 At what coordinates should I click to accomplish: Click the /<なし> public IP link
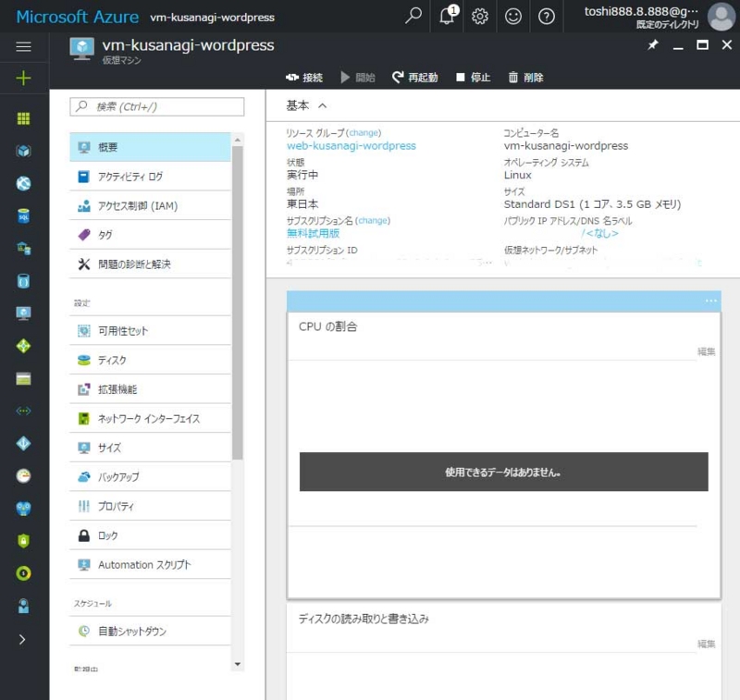(599, 234)
